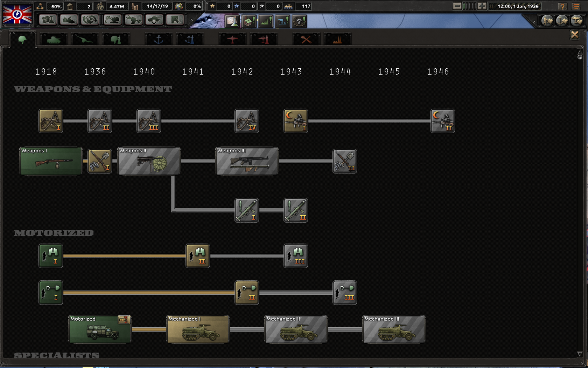Select Night Vision I technology

(x=296, y=121)
